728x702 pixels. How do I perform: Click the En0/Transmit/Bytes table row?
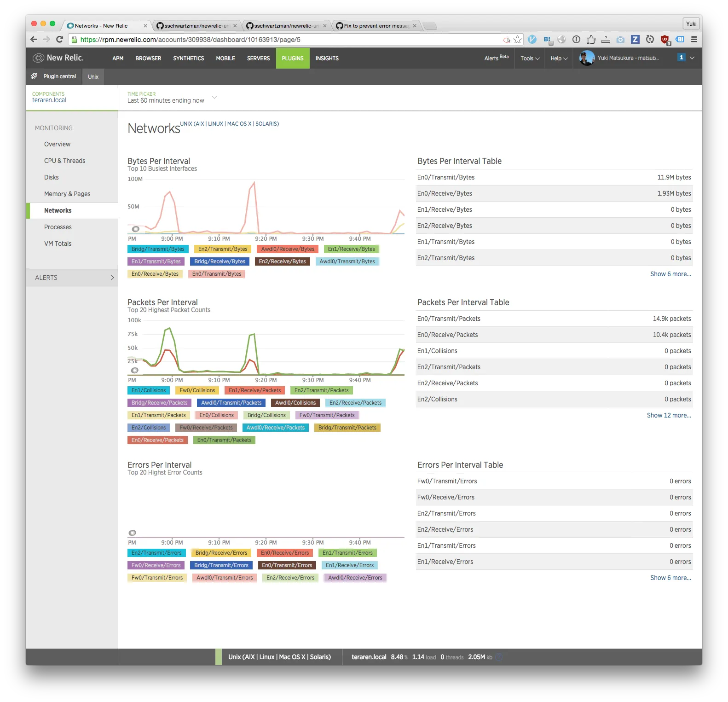(x=554, y=177)
